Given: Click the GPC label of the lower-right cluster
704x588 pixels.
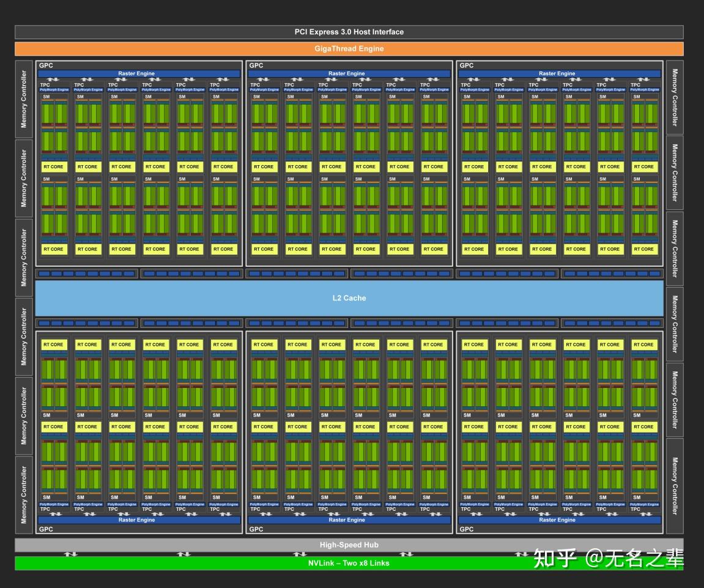Looking at the screenshot, I should point(467,529).
